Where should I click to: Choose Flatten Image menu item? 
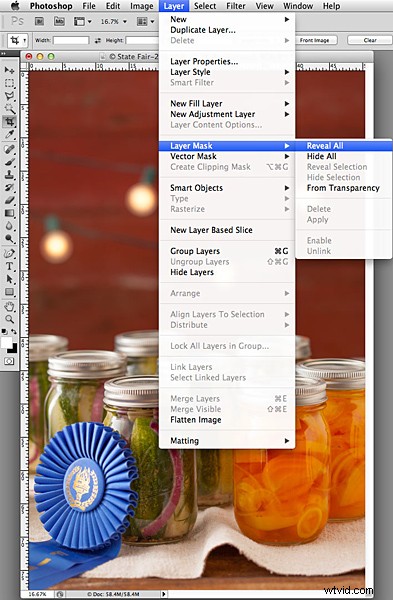click(227, 420)
